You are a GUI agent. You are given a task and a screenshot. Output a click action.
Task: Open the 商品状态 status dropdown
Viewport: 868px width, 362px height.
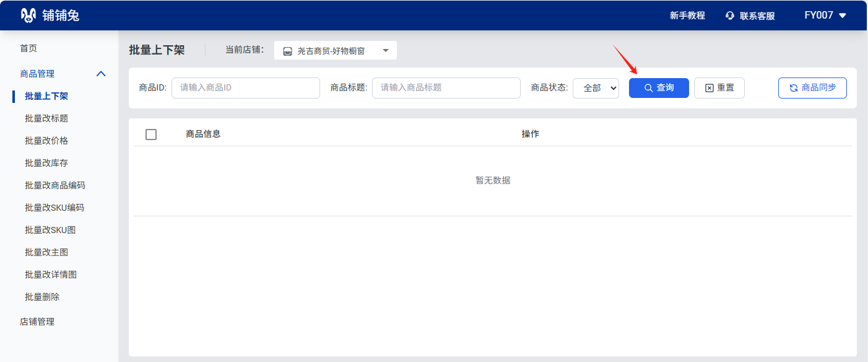point(596,88)
